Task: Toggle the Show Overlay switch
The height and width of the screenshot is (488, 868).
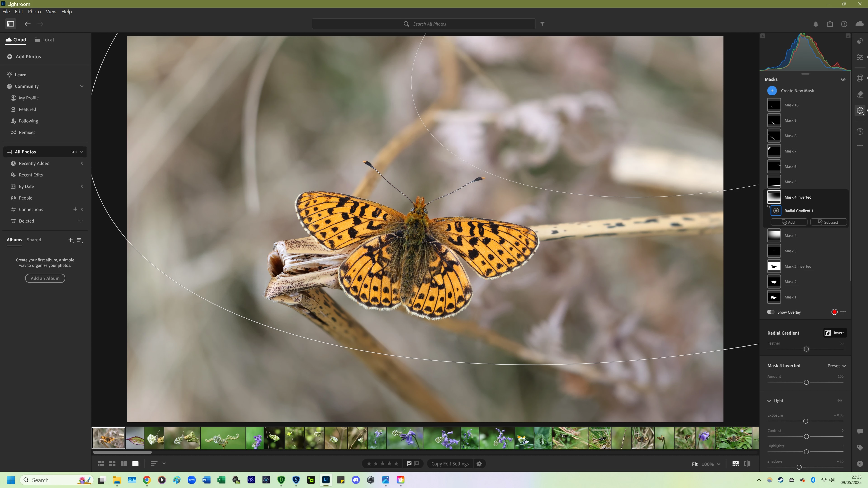Action: (771, 312)
